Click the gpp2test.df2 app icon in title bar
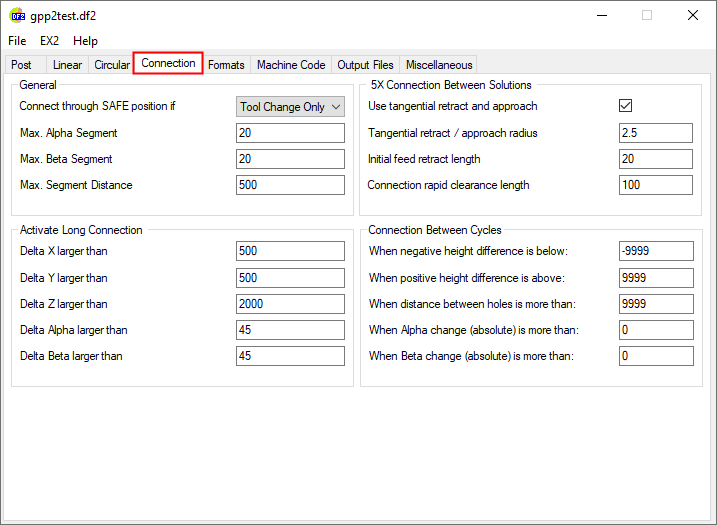 [x=17, y=15]
